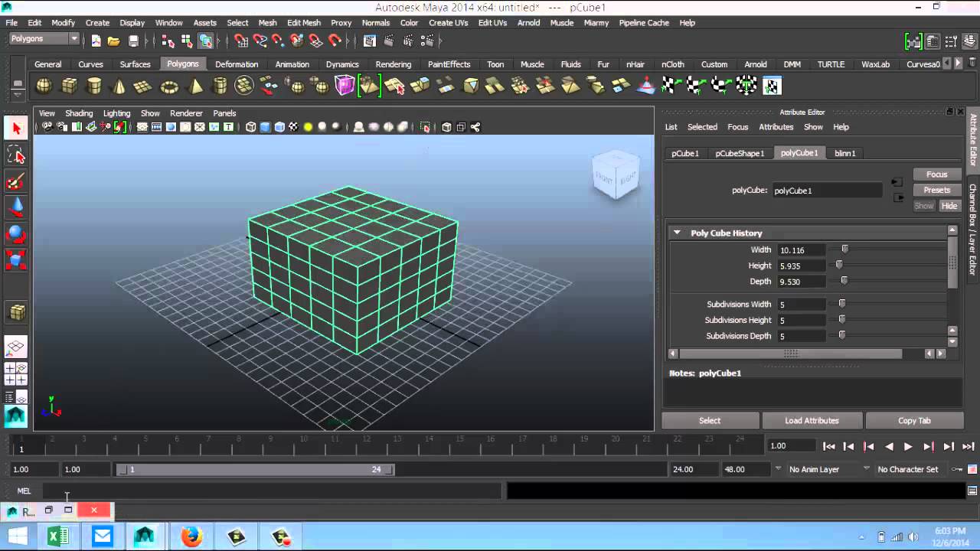
Task: Create a polygon plane from the shelf
Action: click(x=143, y=86)
